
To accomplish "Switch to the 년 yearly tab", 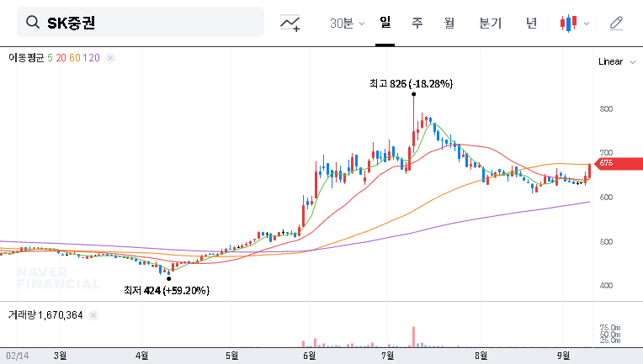I will tap(531, 23).
